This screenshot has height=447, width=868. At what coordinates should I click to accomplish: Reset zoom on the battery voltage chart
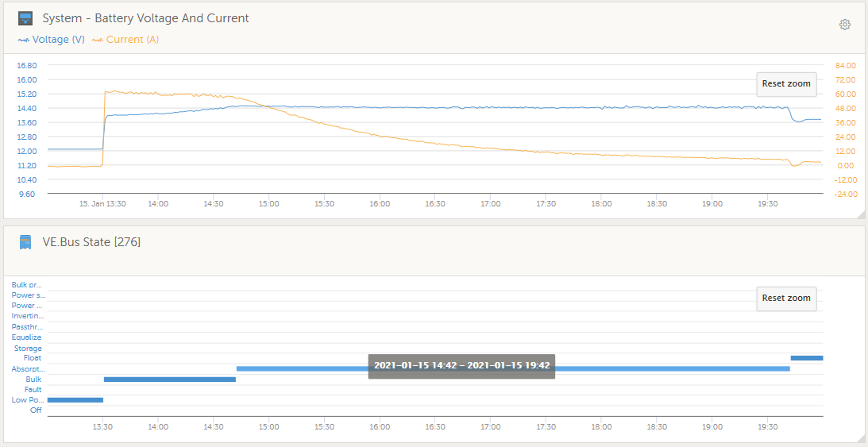[786, 84]
